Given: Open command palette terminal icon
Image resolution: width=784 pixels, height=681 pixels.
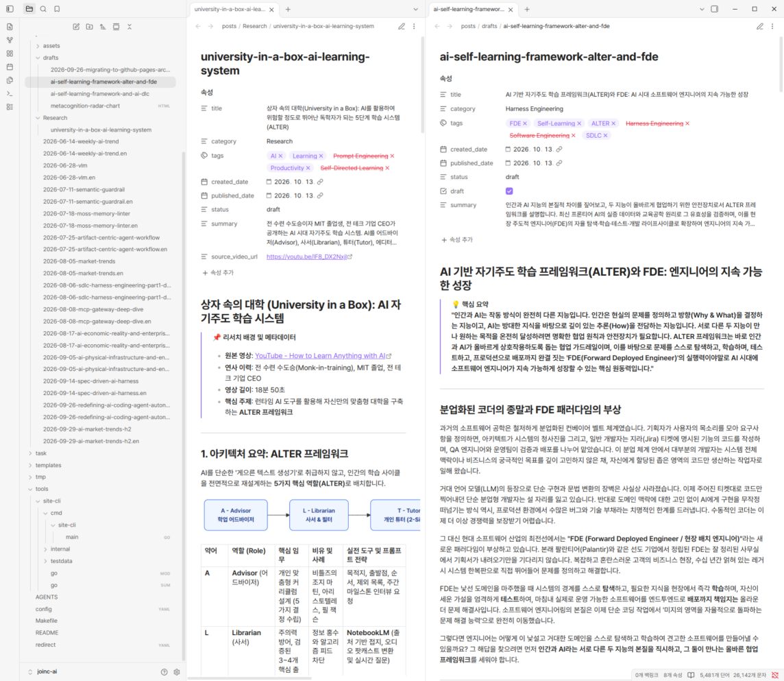Looking at the screenshot, I should (x=10, y=93).
